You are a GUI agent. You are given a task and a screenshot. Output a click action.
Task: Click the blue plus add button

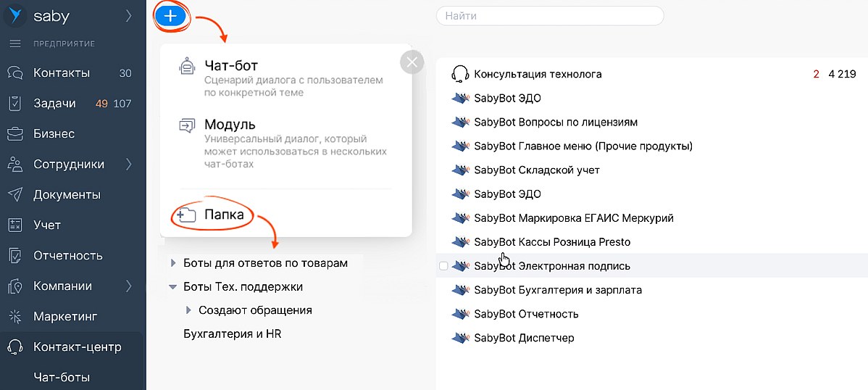(170, 16)
